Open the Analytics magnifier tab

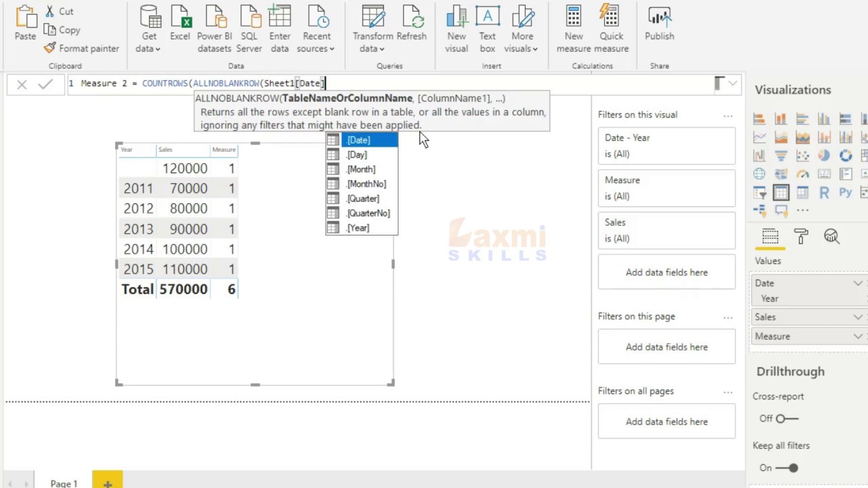point(831,237)
